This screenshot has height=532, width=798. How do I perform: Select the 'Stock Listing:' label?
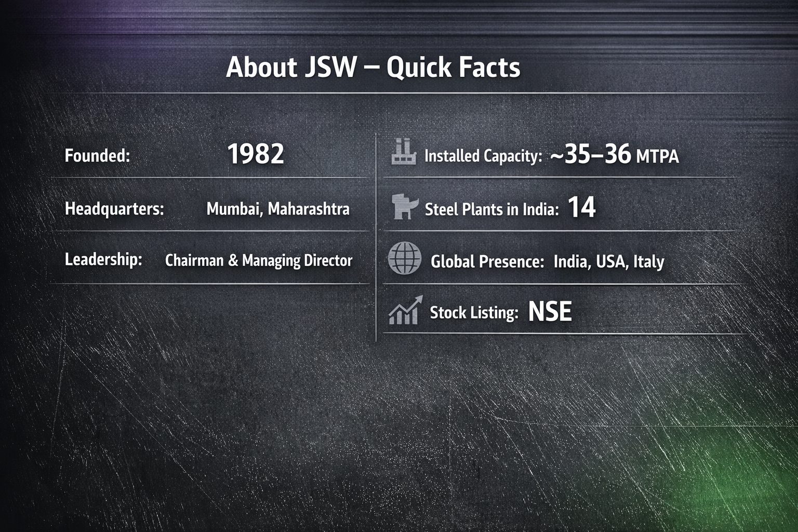[474, 313]
